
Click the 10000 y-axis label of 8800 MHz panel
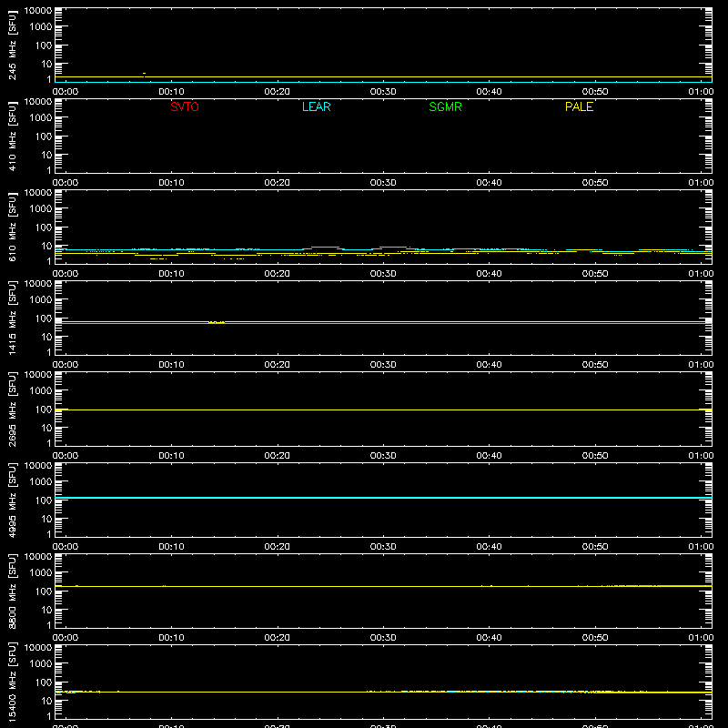38,557
